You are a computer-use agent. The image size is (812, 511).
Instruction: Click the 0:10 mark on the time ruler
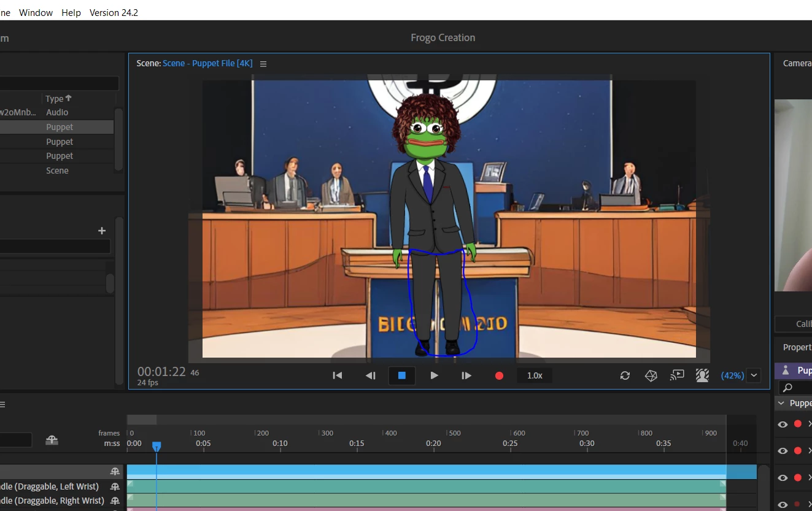pyautogui.click(x=280, y=443)
